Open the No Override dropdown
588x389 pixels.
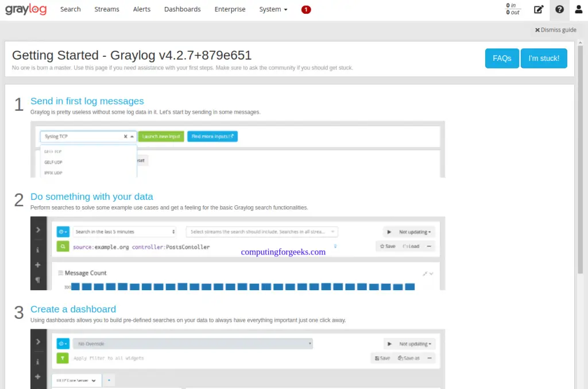click(x=193, y=344)
